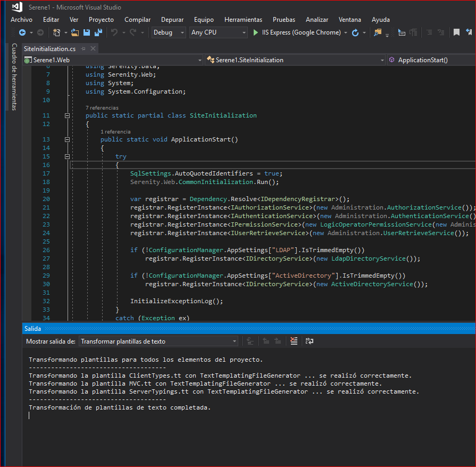Open the Any CPU platform dropdown
This screenshot has height=467, width=476.
tap(219, 32)
